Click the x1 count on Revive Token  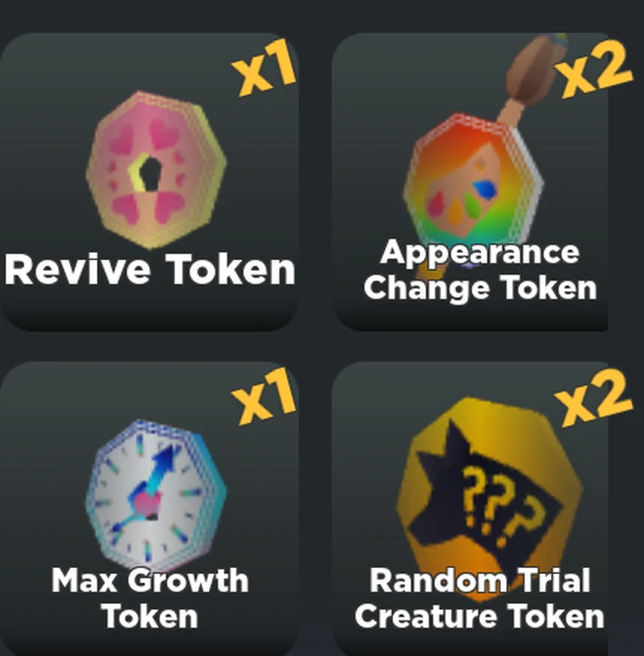coord(264,67)
